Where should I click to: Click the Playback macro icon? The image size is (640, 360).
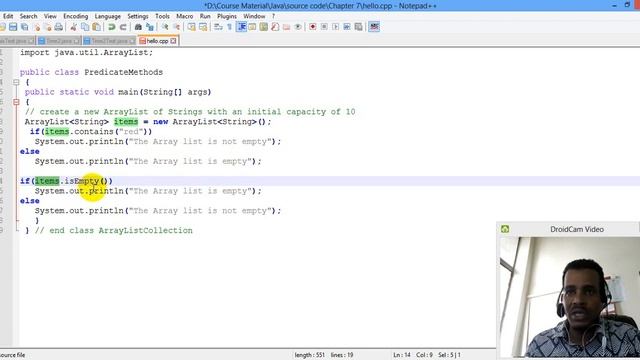pyautogui.click(x=336, y=27)
